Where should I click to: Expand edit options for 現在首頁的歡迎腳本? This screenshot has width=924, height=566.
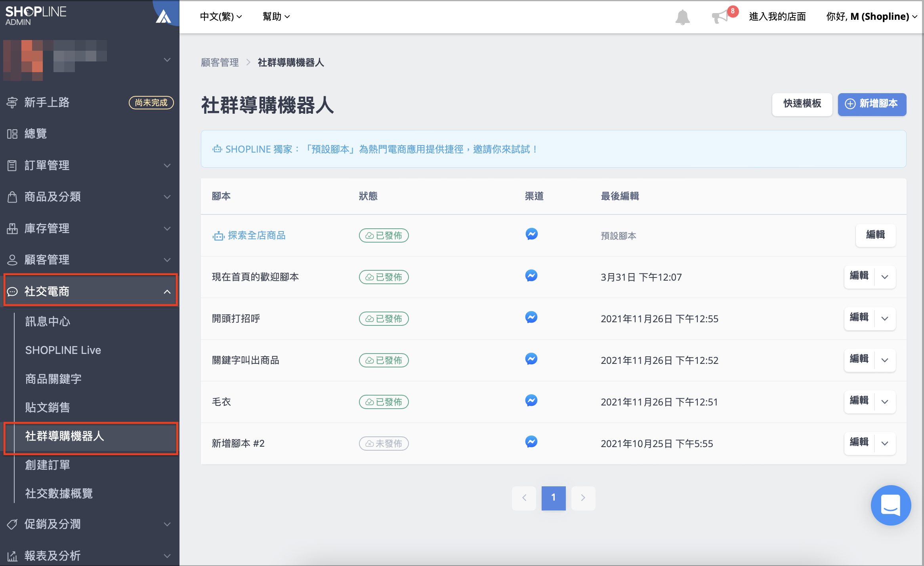[x=885, y=277]
